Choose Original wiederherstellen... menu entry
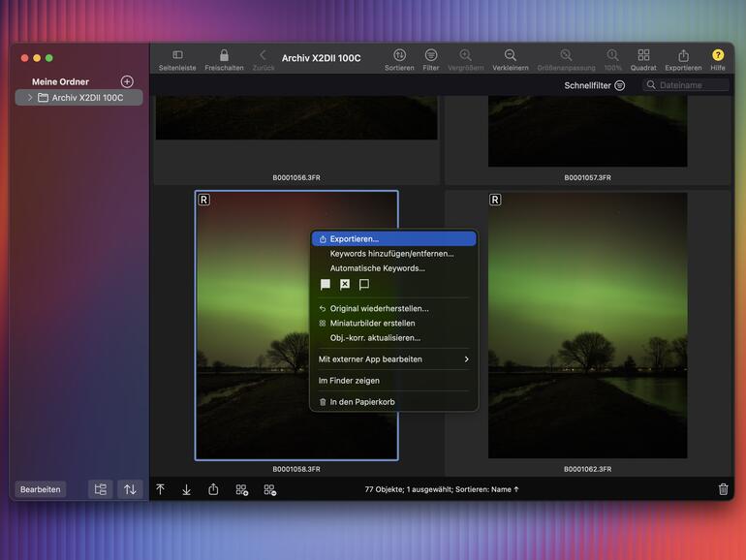746x560 pixels. (x=394, y=308)
